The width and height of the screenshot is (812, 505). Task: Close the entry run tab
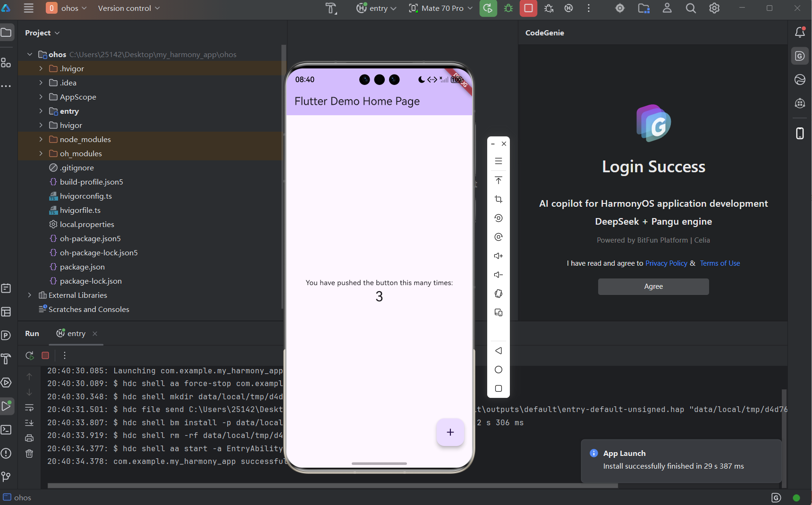95,334
